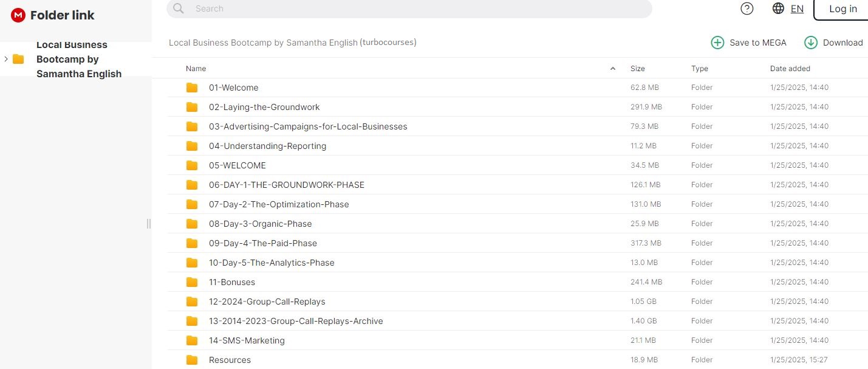The height and width of the screenshot is (369, 868).
Task: Click the 01-Welcome folder icon
Action: 192,88
